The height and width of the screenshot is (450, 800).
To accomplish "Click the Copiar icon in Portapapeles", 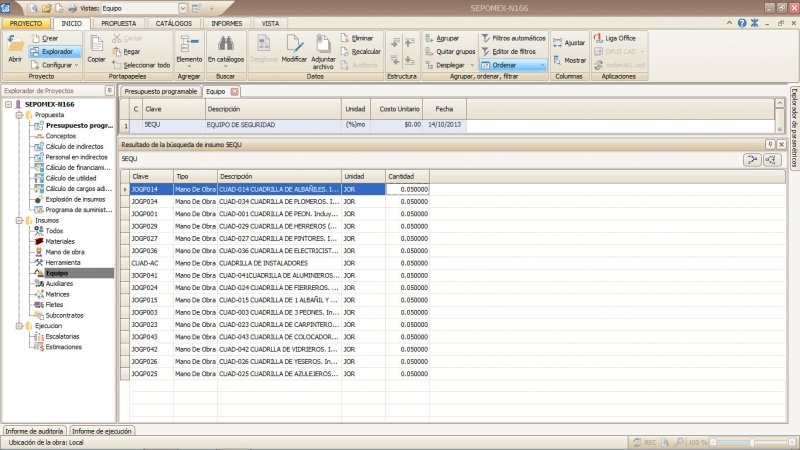I will point(97,46).
